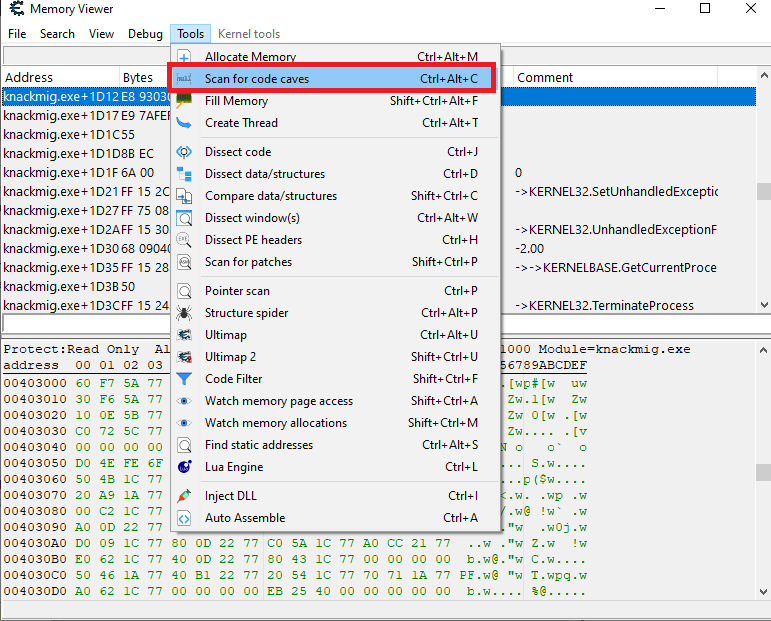Click the Address column header
771x621 pixels.
tap(60, 77)
